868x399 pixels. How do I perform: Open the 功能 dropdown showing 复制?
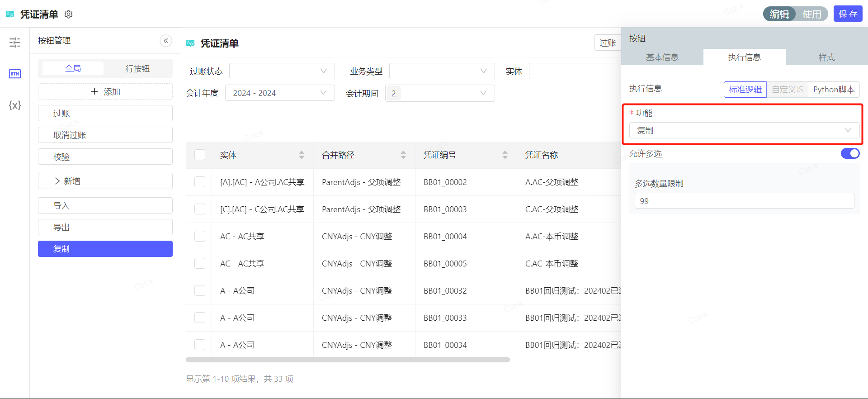tap(744, 131)
